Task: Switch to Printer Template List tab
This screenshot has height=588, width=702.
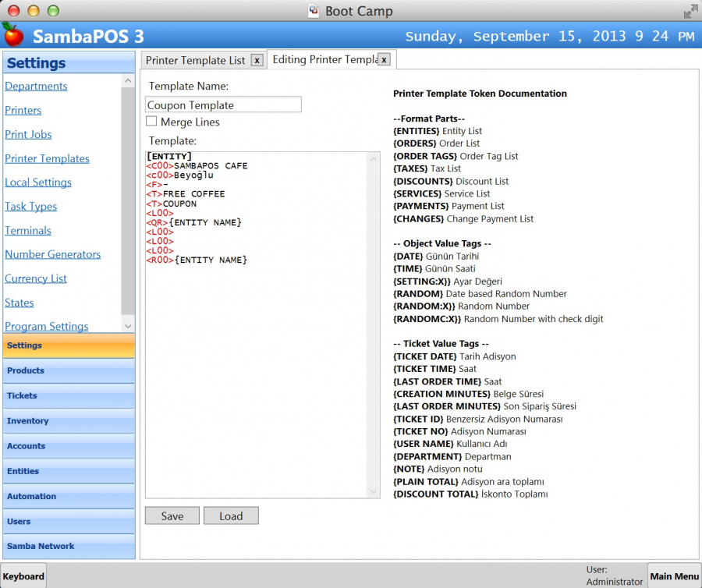Action: [x=195, y=60]
